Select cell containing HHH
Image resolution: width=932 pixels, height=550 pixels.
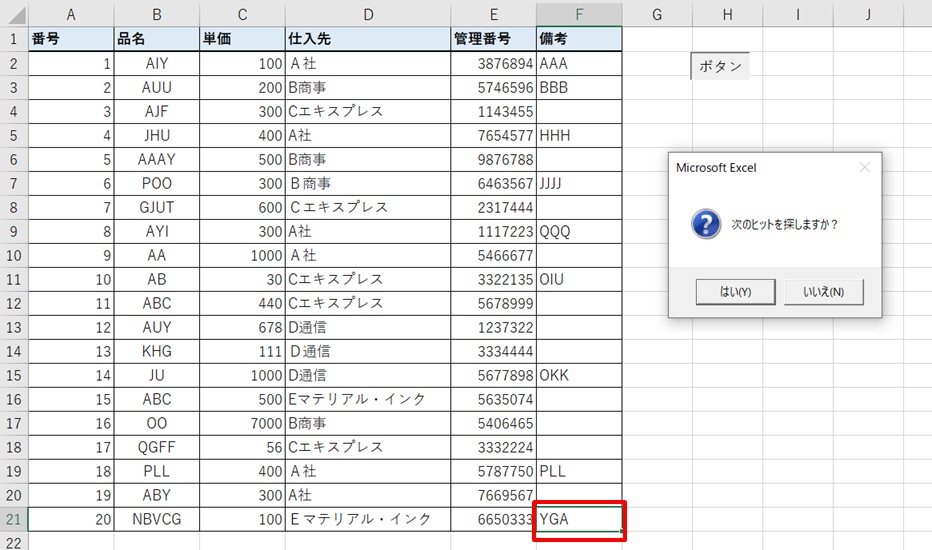(x=579, y=136)
